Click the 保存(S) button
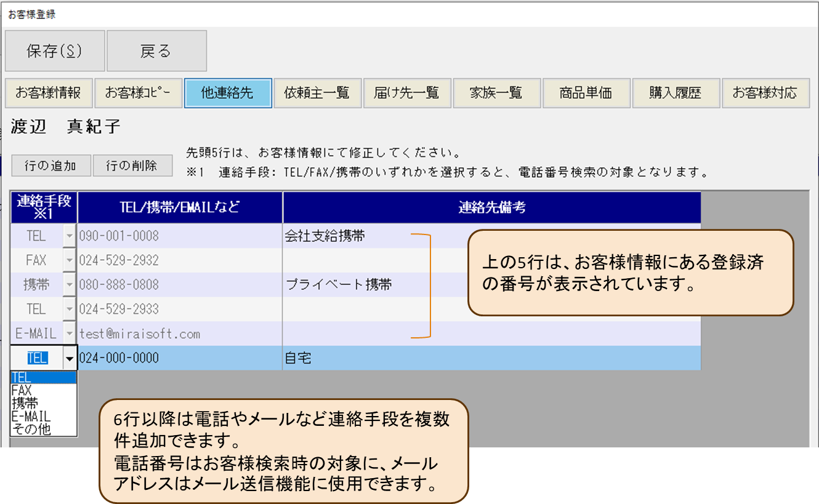This screenshot has width=819, height=504. point(54,51)
